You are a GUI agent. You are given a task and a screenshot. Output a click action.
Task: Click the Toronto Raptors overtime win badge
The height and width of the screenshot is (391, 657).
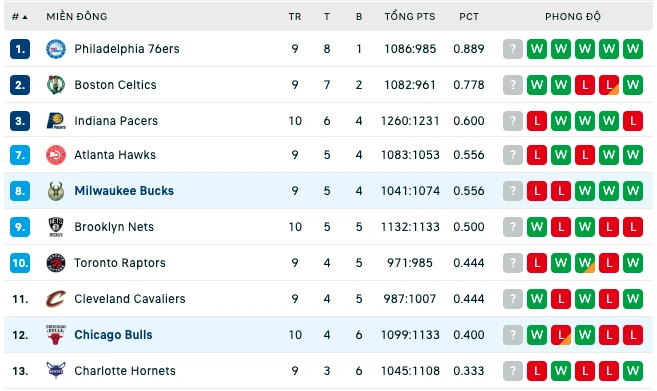(585, 263)
